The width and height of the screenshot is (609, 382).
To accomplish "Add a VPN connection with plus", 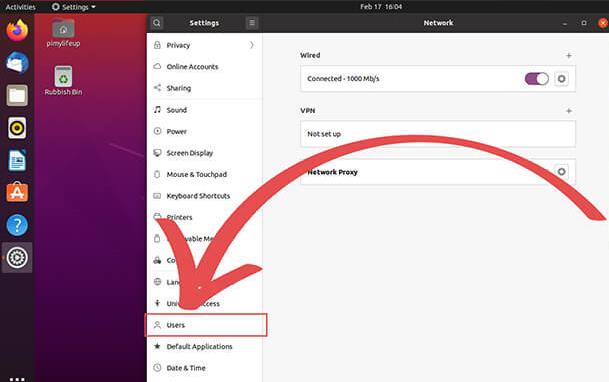I will click(569, 111).
